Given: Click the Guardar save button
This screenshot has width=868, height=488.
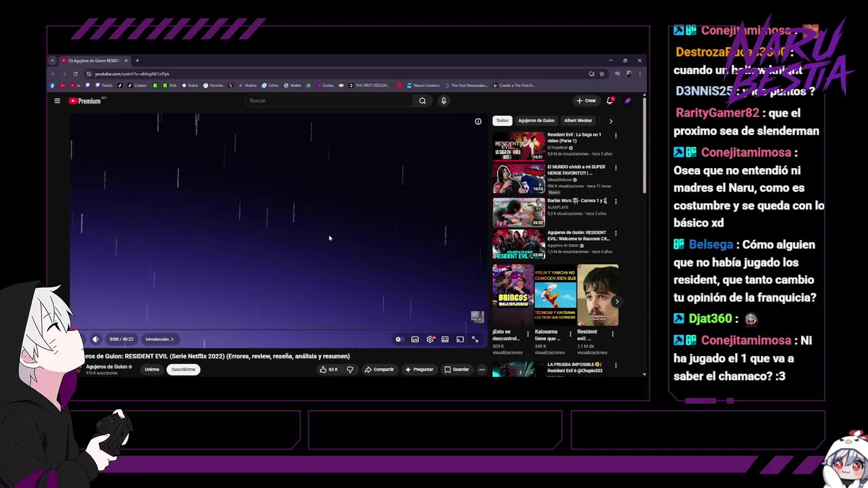Looking at the screenshot, I should coord(456,369).
